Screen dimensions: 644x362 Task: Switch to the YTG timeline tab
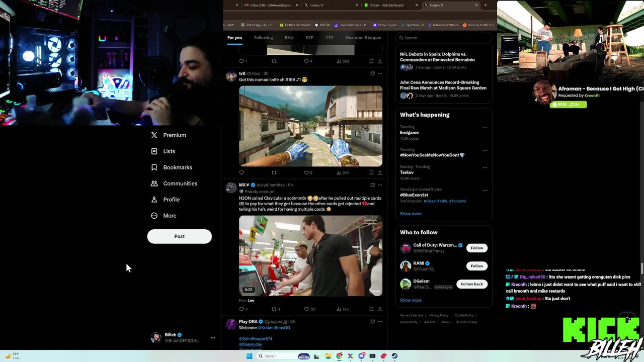329,38
